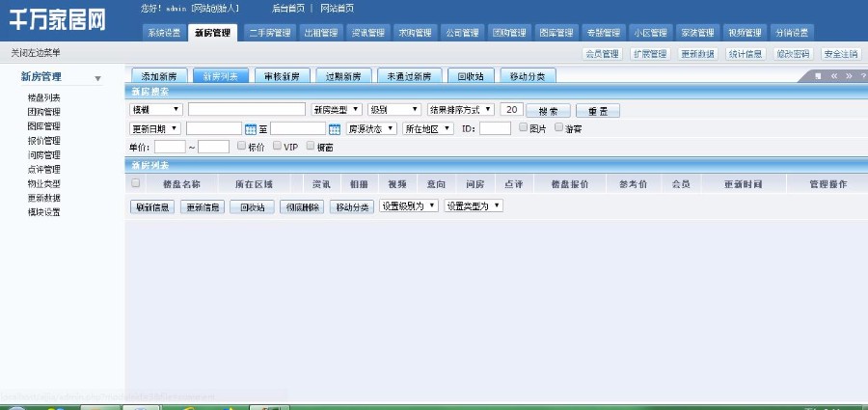The image size is (868, 410).
Task: Switch to the 资讯管理 top tab
Action: tap(368, 33)
